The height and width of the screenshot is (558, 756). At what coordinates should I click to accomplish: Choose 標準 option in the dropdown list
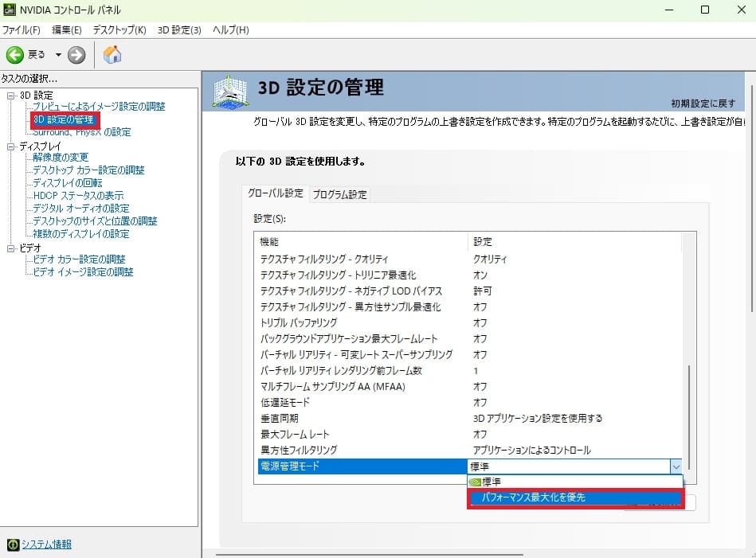point(576,482)
